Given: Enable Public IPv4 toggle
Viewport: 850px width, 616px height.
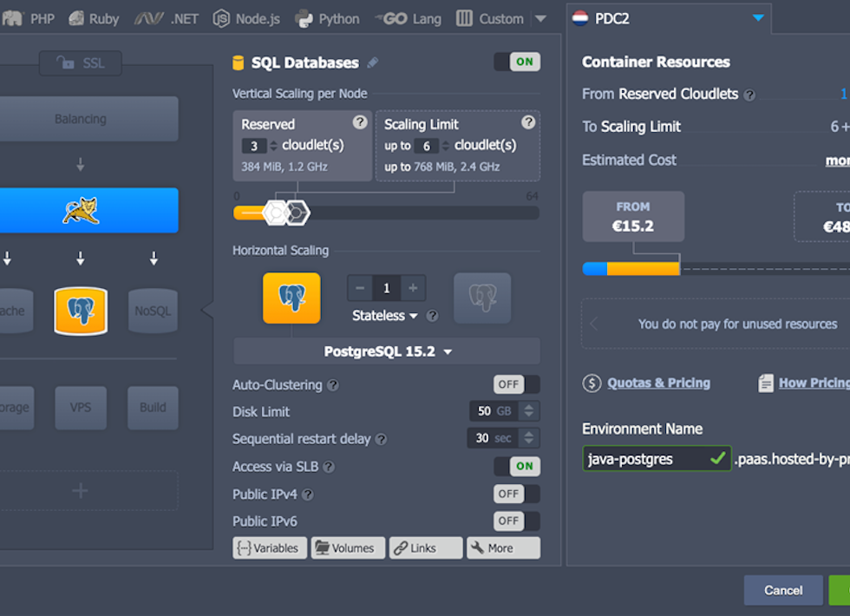Looking at the screenshot, I should 517,494.
